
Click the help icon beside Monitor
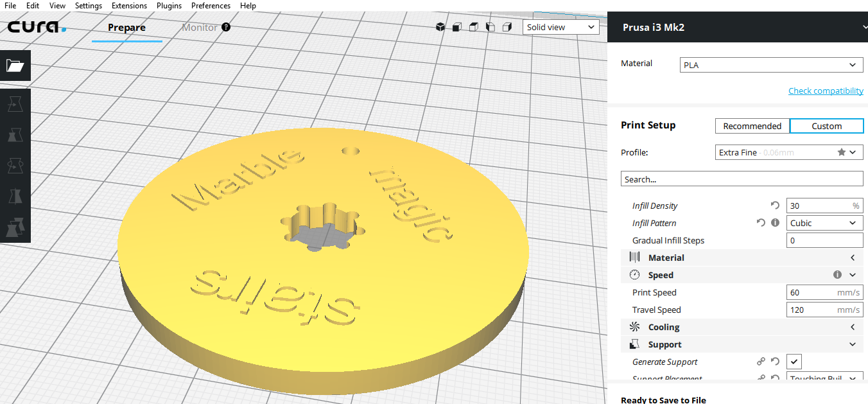pos(226,28)
